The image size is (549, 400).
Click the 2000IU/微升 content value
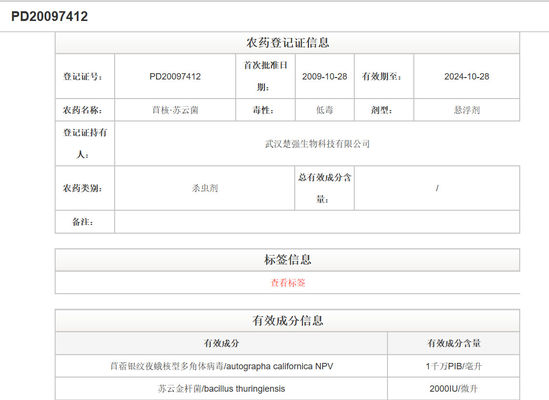pyautogui.click(x=454, y=388)
